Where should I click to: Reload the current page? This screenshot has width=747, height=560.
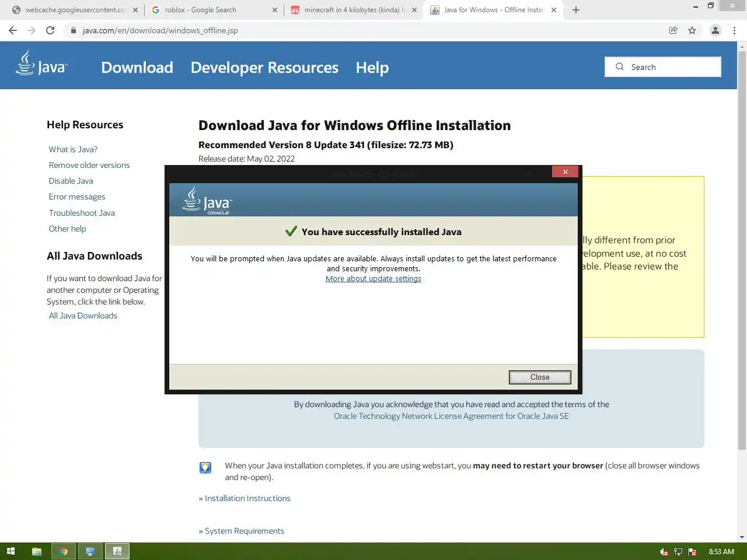point(50,30)
